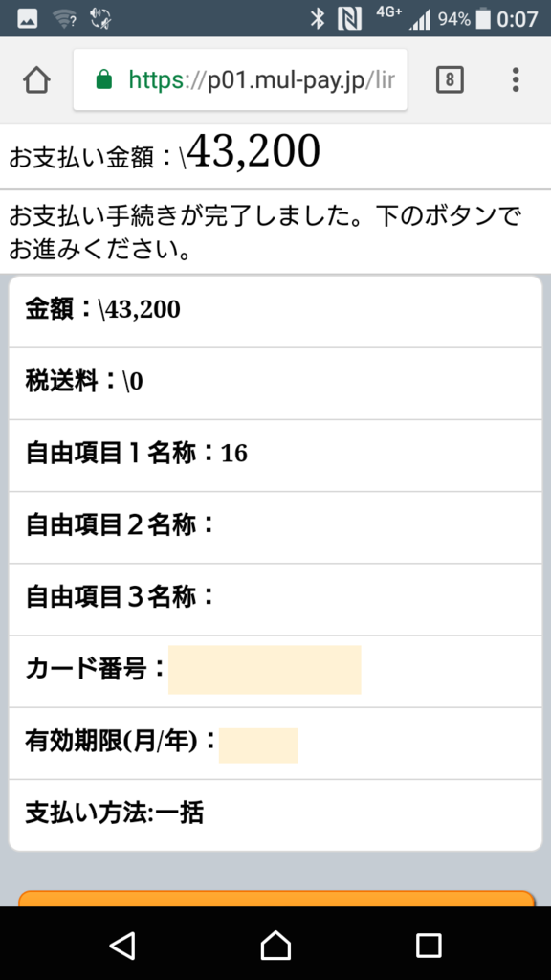This screenshot has height=980, width=551.
Task: Tap the Android recent apps square button
Action: tap(429, 945)
